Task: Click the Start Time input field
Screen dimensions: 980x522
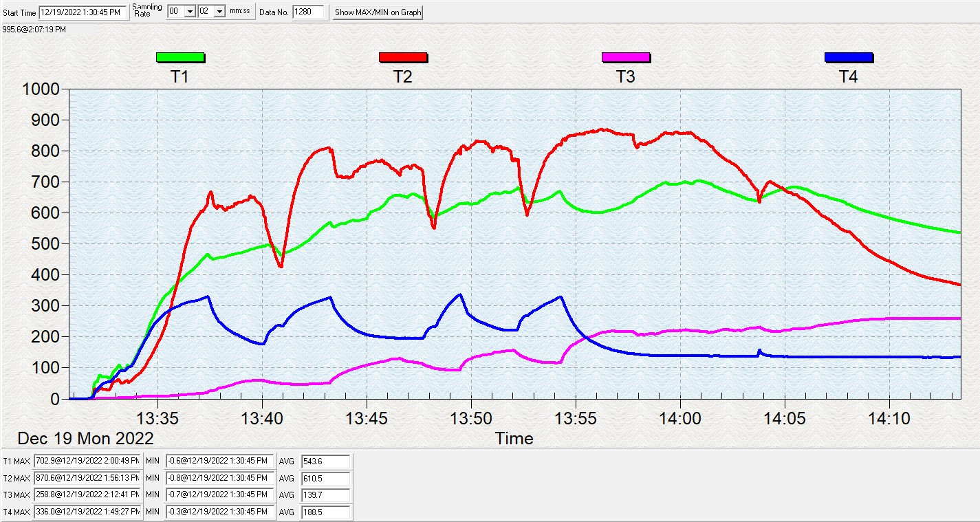Action: (x=83, y=12)
